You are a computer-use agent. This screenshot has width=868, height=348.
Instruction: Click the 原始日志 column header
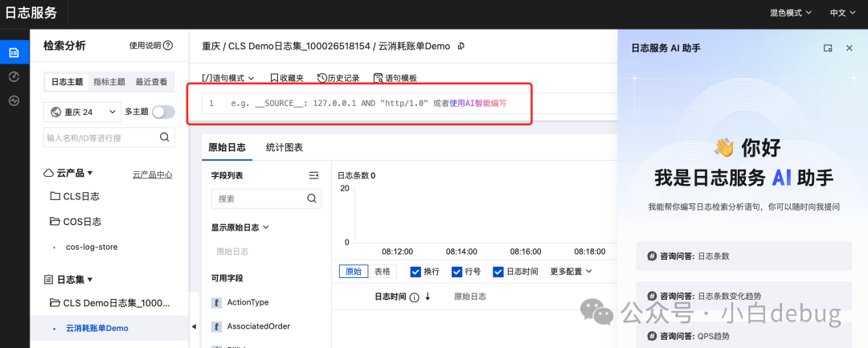tap(470, 297)
